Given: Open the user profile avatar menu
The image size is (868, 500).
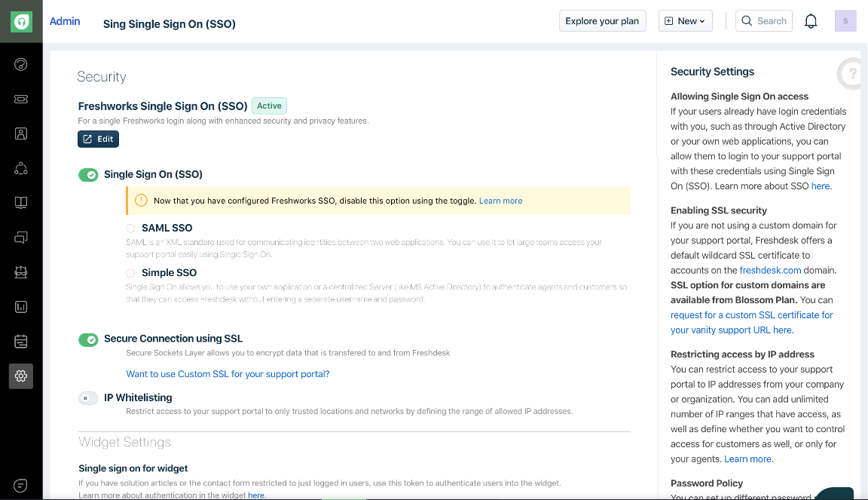Looking at the screenshot, I should point(845,21).
